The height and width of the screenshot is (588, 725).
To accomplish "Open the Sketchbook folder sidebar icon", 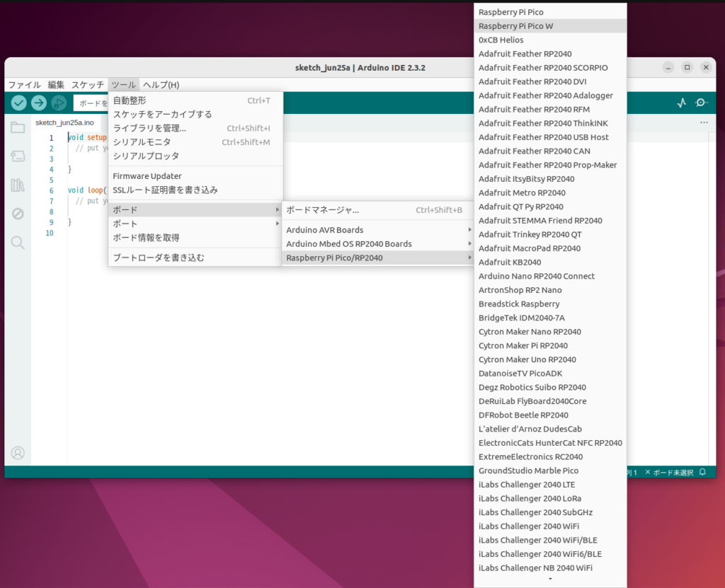I will click(x=18, y=127).
